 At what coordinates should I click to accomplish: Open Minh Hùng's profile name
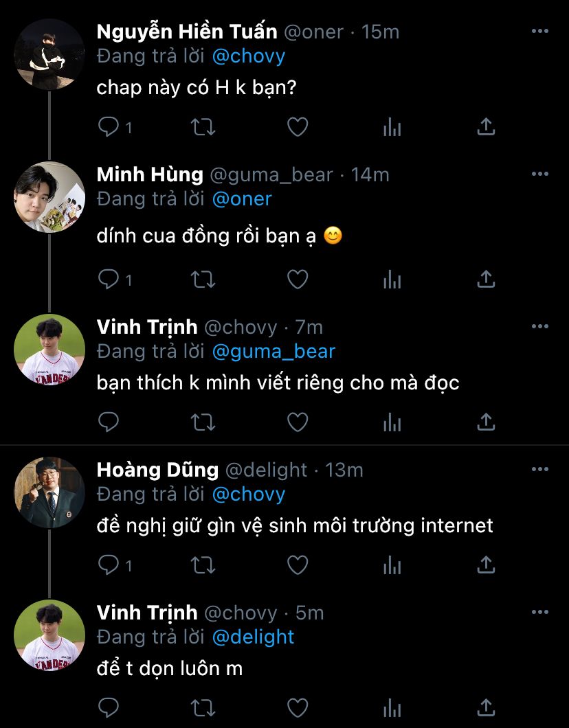[150, 174]
